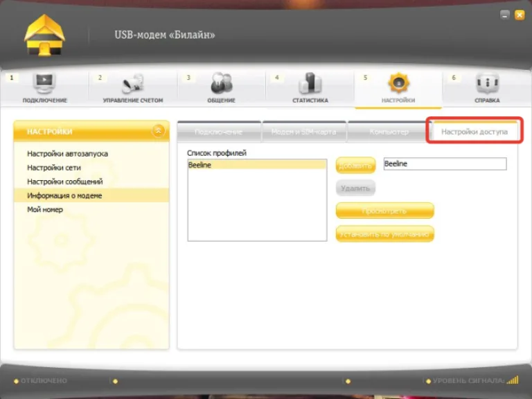Open the Общение section icon
This screenshot has height=399, width=532.
click(221, 83)
